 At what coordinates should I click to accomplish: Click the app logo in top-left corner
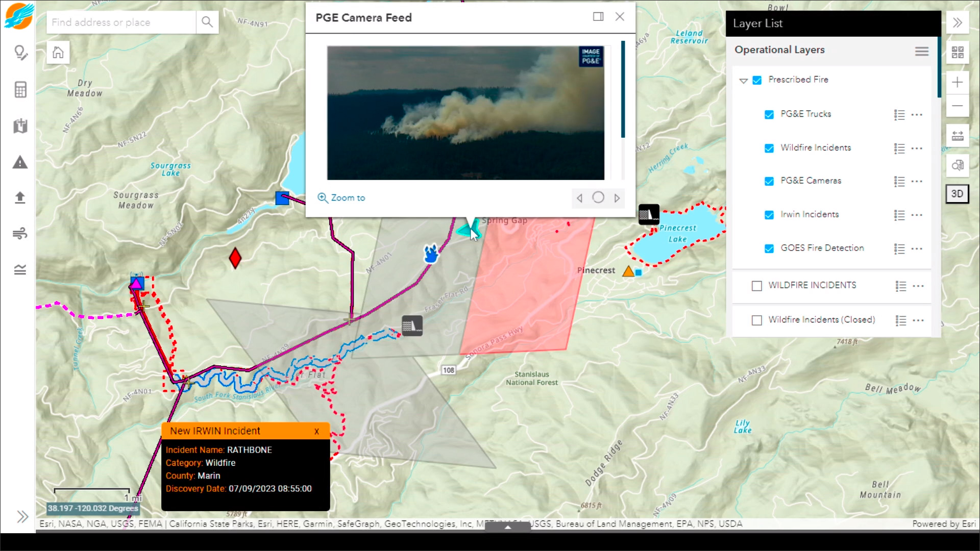pos(19,15)
